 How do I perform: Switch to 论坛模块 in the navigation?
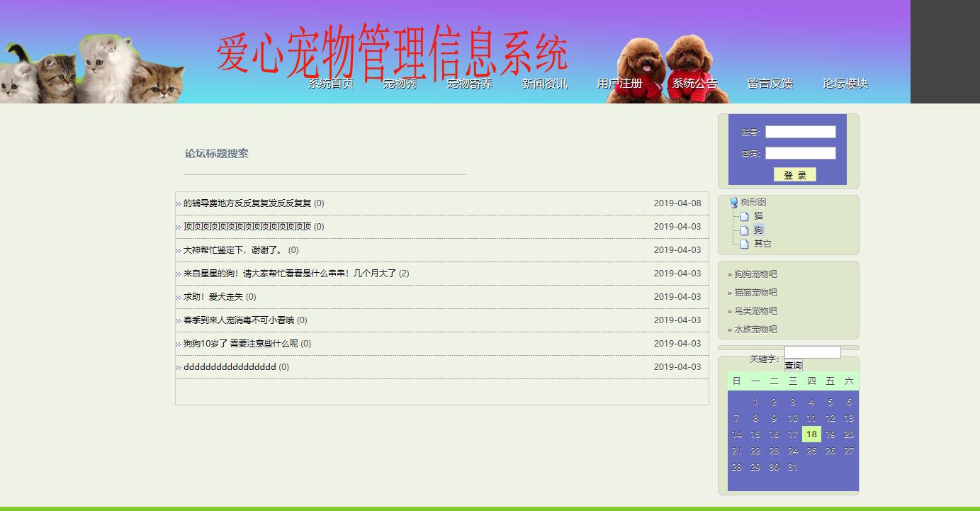click(x=845, y=84)
